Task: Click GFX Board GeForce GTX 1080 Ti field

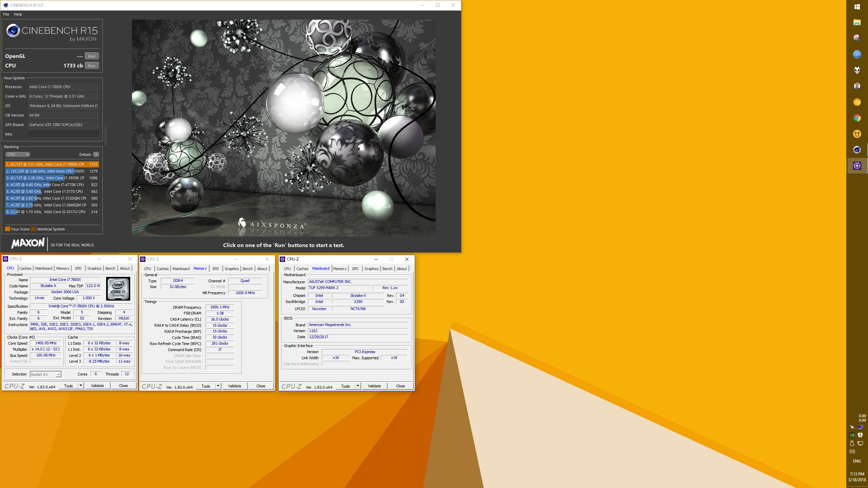Action: [63, 125]
